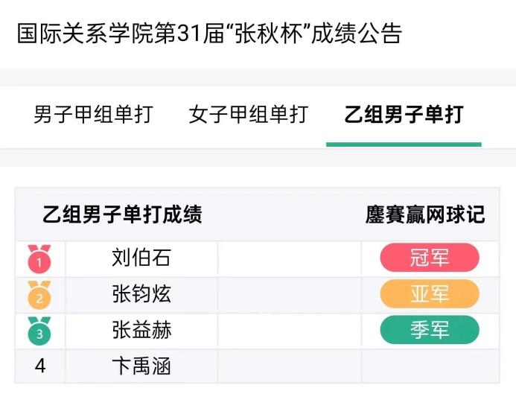Click the red 冠军 badge
516x420 pixels.
click(430, 258)
